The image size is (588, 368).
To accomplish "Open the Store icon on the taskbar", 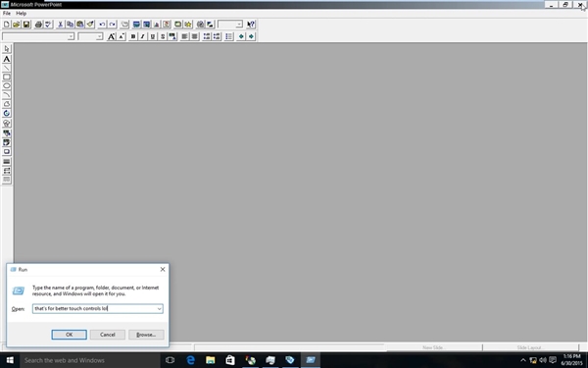I will click(x=230, y=360).
